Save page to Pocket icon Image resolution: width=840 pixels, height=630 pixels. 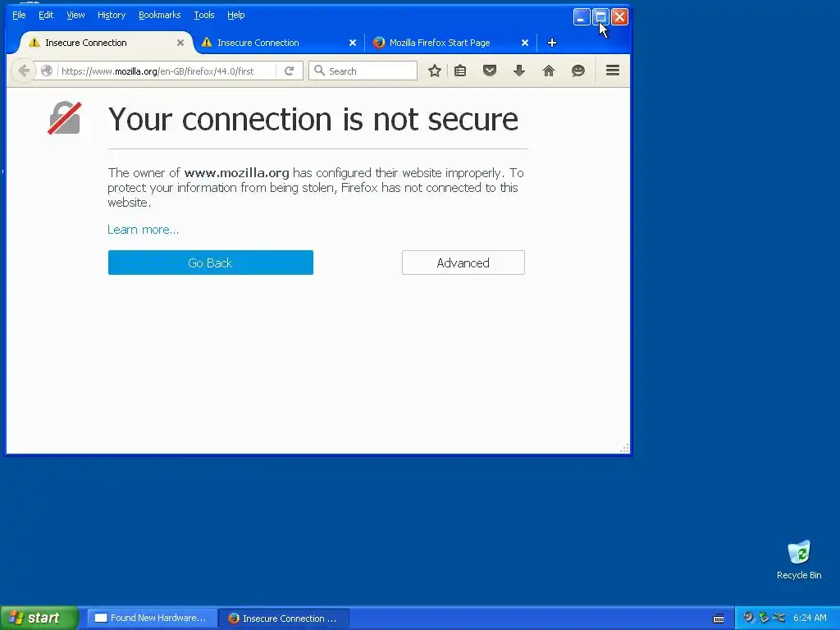pyautogui.click(x=490, y=71)
